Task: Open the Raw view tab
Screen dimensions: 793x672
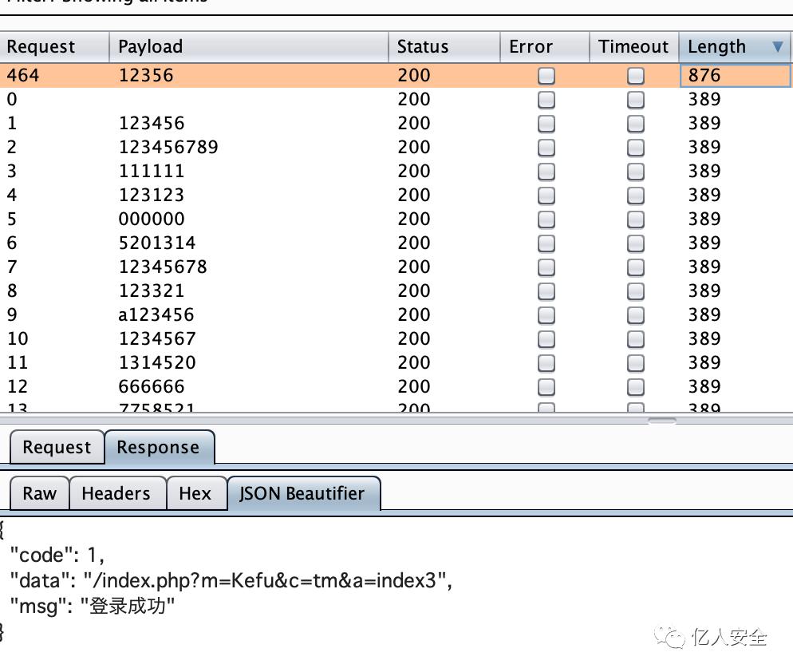Action: pyautogui.click(x=39, y=494)
